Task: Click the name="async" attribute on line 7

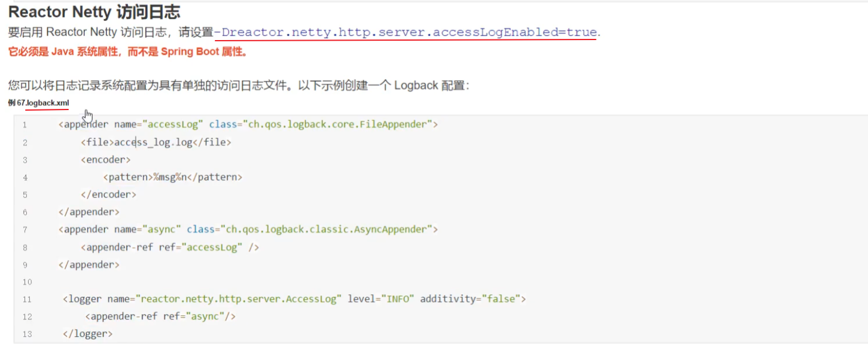Action: click(148, 229)
